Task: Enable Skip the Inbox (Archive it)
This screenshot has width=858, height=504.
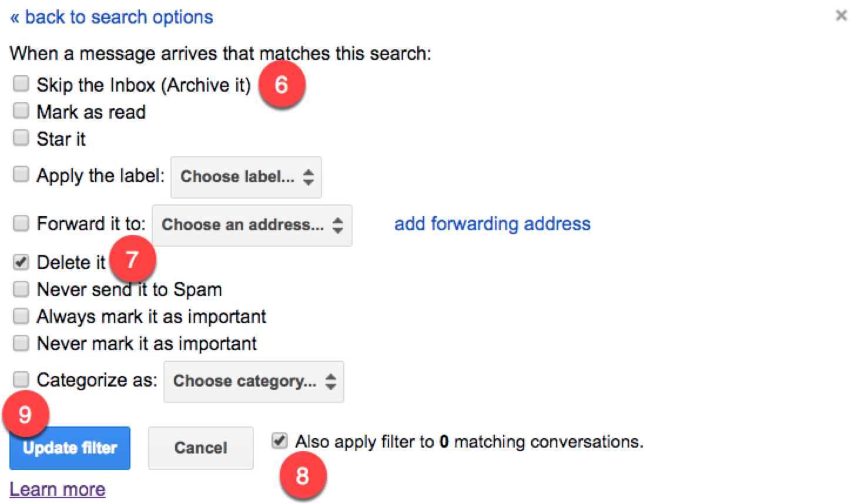Action: 21,84
